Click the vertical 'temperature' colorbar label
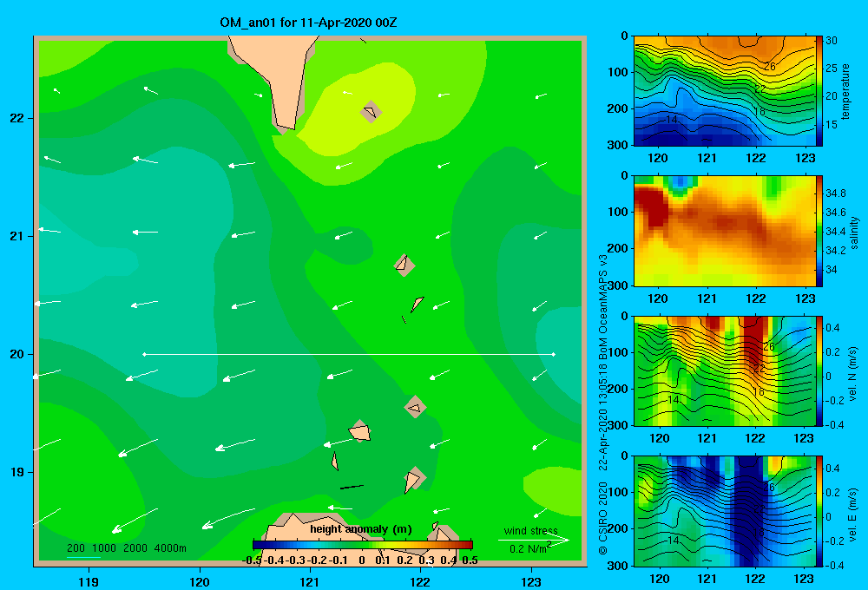The height and width of the screenshot is (590, 868). pos(845,91)
